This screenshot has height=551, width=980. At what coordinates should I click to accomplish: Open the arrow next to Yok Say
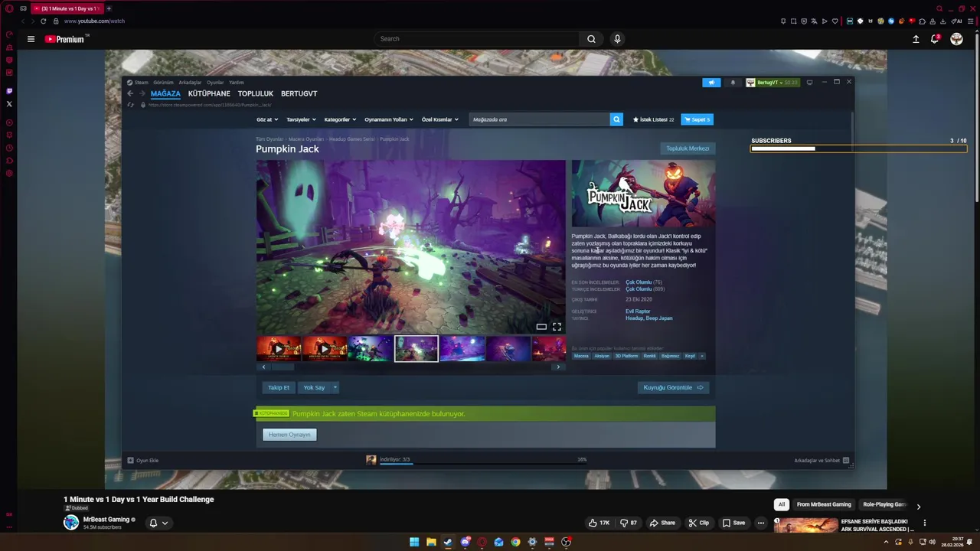pos(335,388)
